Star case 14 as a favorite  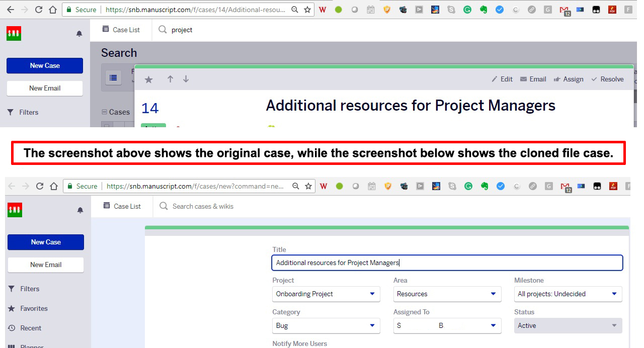(148, 79)
